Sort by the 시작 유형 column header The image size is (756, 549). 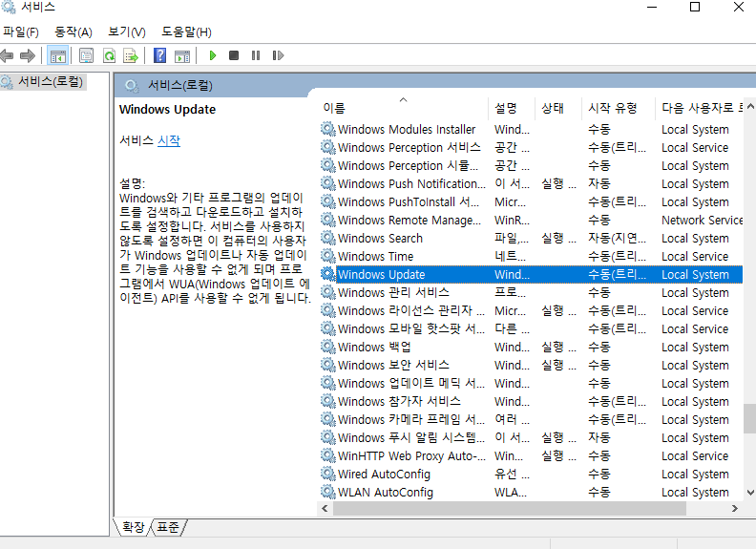[619, 108]
